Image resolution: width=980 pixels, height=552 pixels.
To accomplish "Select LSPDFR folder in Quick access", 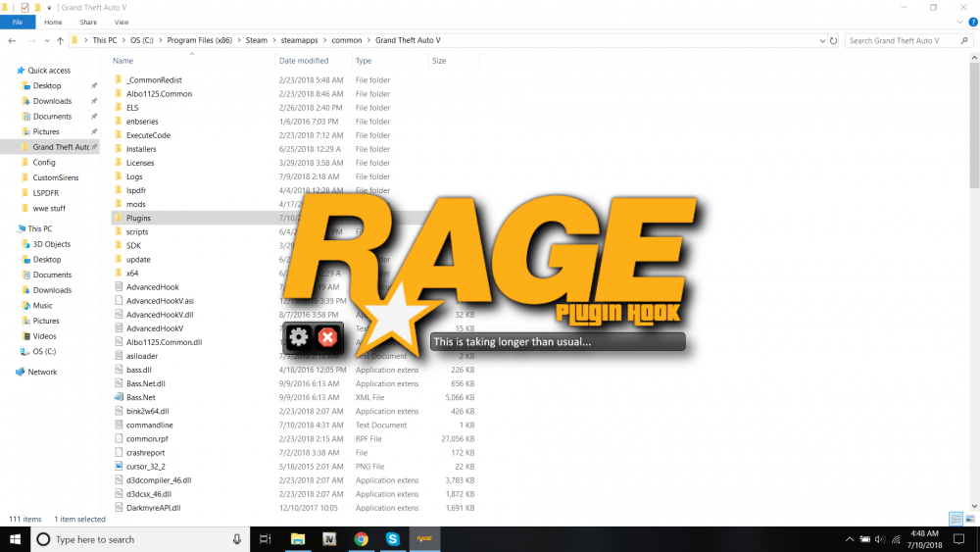I will tap(46, 193).
